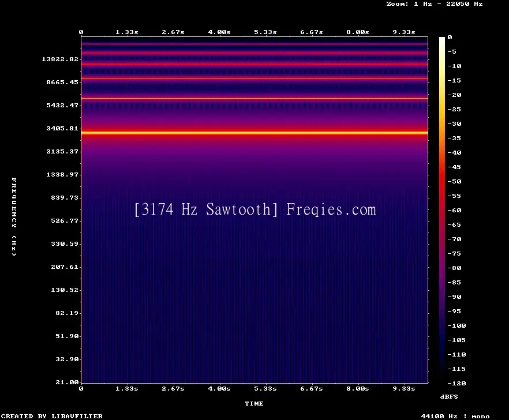Pick the -120 dBFS scale value
This screenshot has height=420, width=509.
pos(456,383)
